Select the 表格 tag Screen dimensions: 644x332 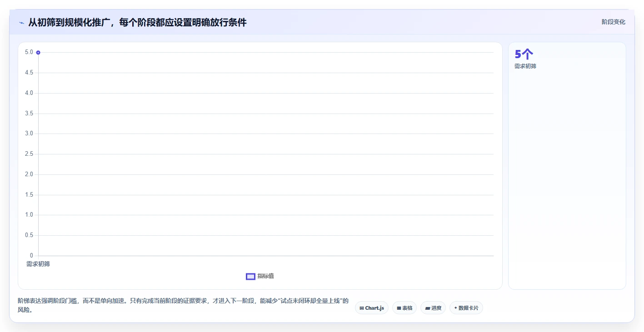[404, 308]
